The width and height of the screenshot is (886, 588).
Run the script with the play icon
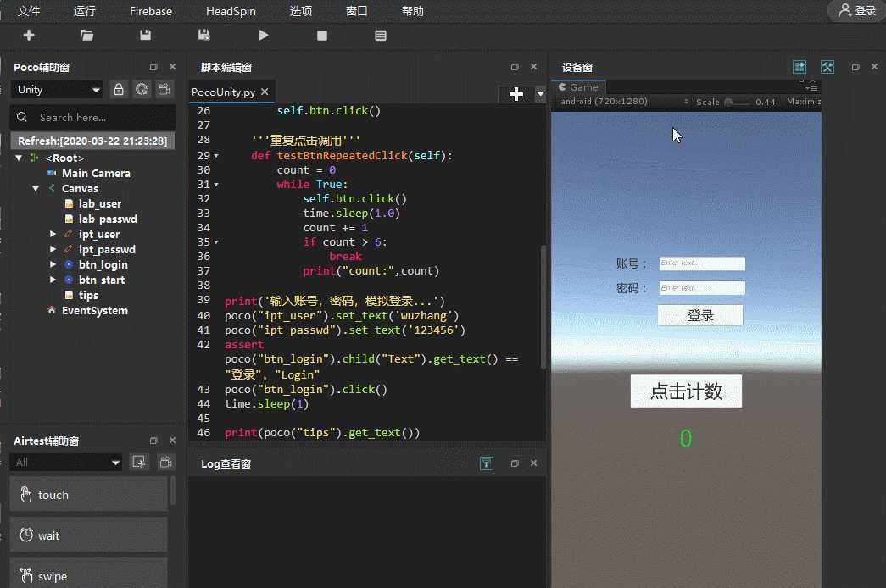point(264,35)
